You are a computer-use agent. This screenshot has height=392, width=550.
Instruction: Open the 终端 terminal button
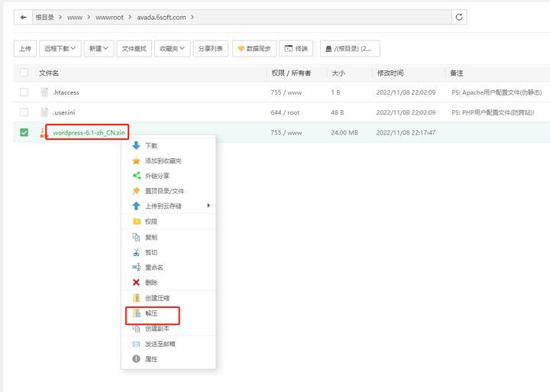(296, 48)
